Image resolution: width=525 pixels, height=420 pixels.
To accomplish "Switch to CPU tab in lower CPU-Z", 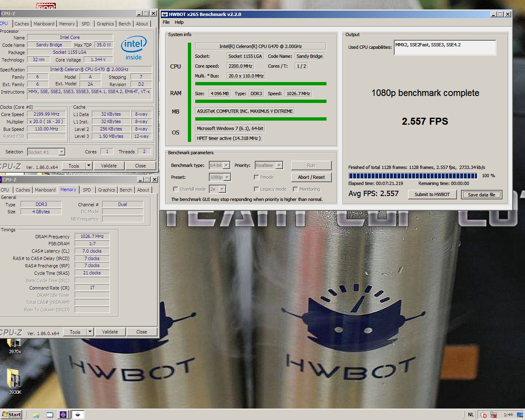I will (x=5, y=190).
